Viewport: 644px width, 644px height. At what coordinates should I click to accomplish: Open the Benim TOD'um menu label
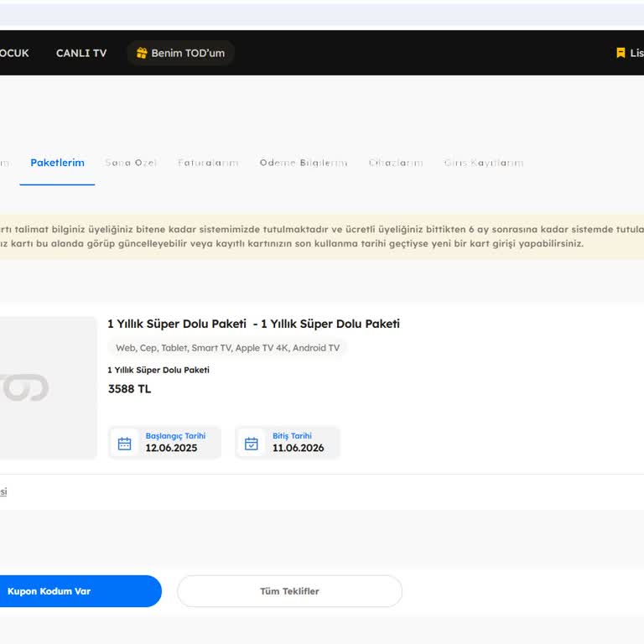click(188, 53)
